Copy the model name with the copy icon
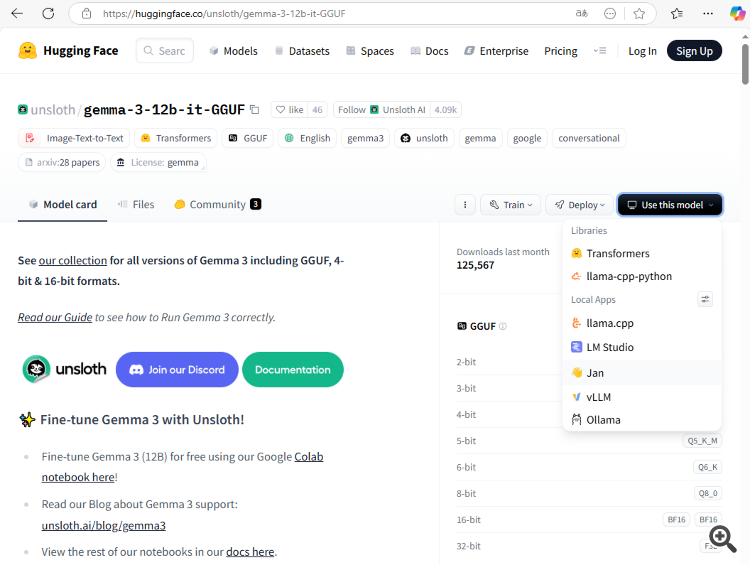This screenshot has width=750, height=565. point(255,110)
